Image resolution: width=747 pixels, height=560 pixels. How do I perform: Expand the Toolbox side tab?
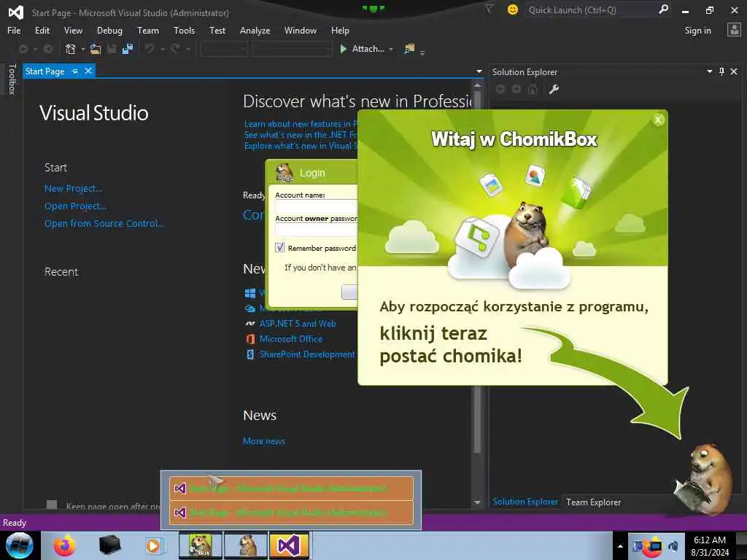click(x=12, y=79)
